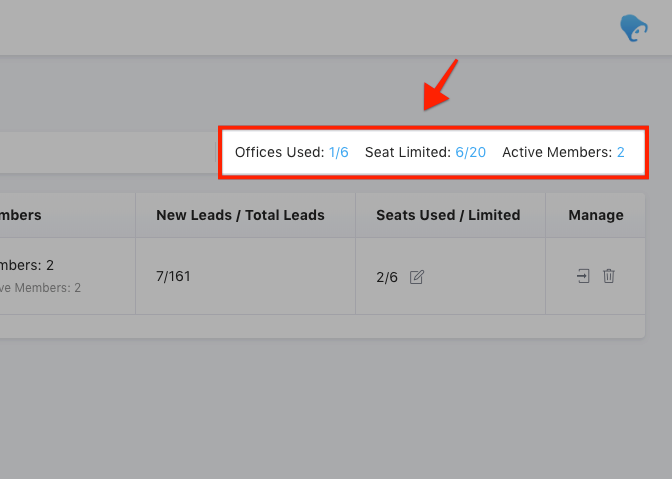672x479 pixels.
Task: Click the Seat Limited 6/20 value
Action: coord(471,152)
